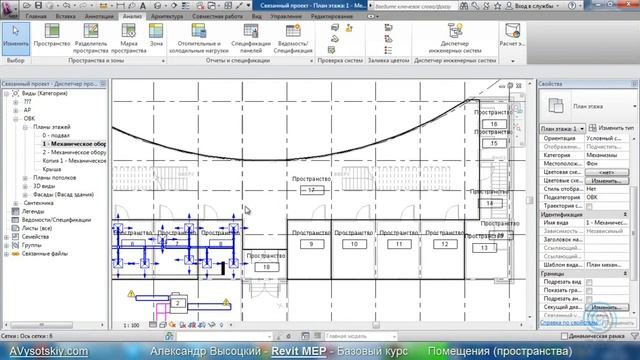
Task: Toggle Подрезать аннотации checkbox
Action: [589, 299]
